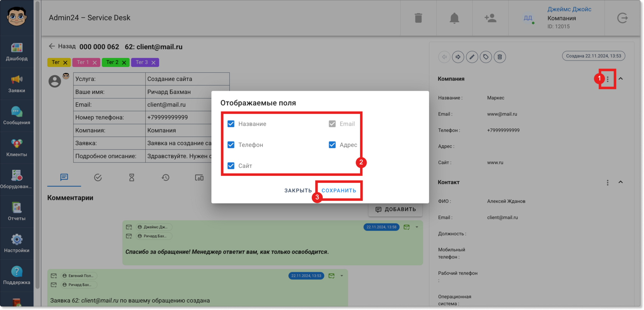The image size is (644, 310).
Task: Toggle the Адрес checkbox
Action: (332, 145)
